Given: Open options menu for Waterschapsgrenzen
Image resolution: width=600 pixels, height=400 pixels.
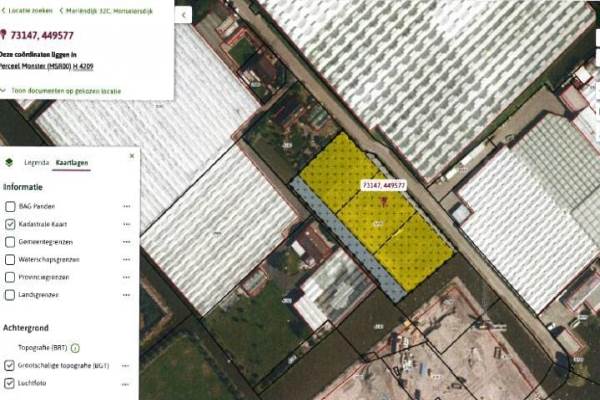Looking at the screenshot, I should click(x=127, y=260).
